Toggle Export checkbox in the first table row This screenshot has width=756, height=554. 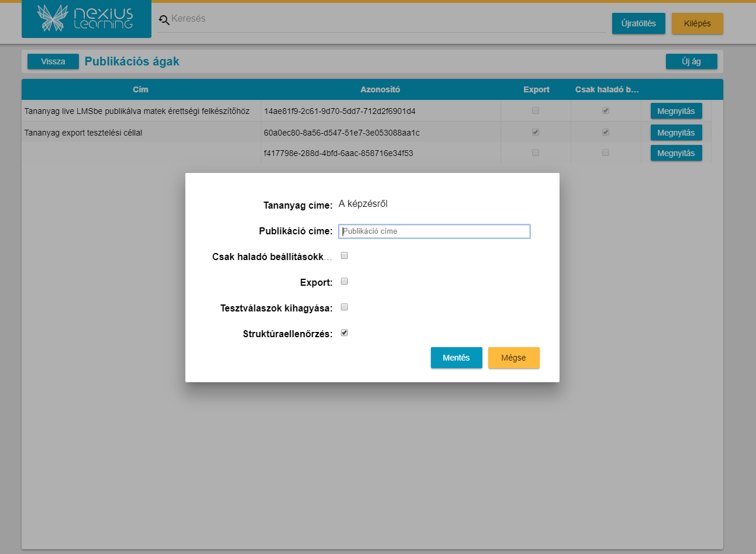click(536, 110)
